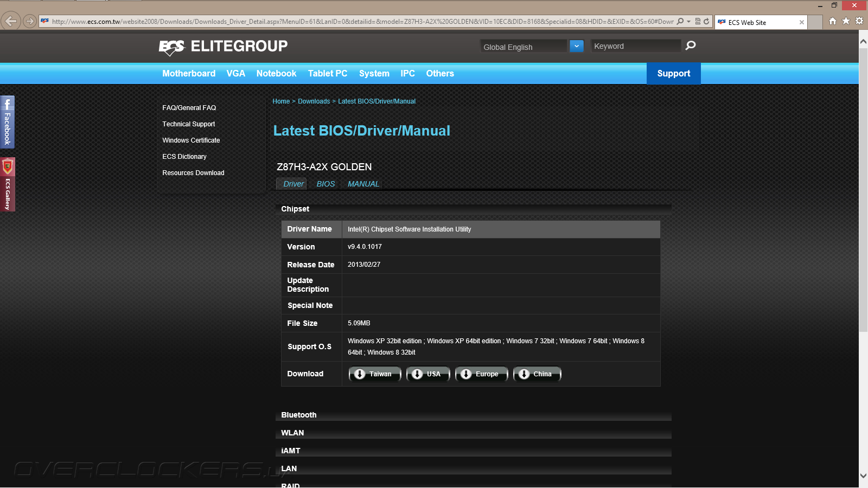Viewport: 868px width, 488px height.
Task: Click the Refresh page icon
Action: (x=706, y=22)
